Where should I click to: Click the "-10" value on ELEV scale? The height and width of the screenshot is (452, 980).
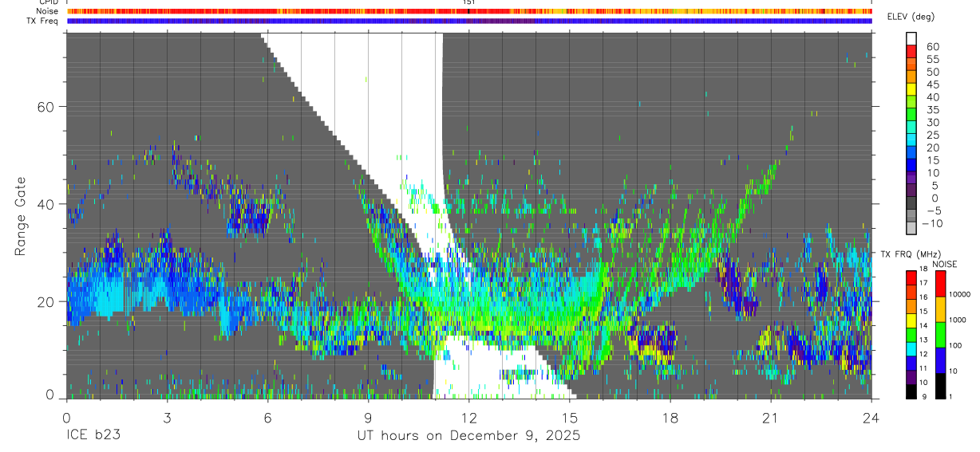(931, 223)
